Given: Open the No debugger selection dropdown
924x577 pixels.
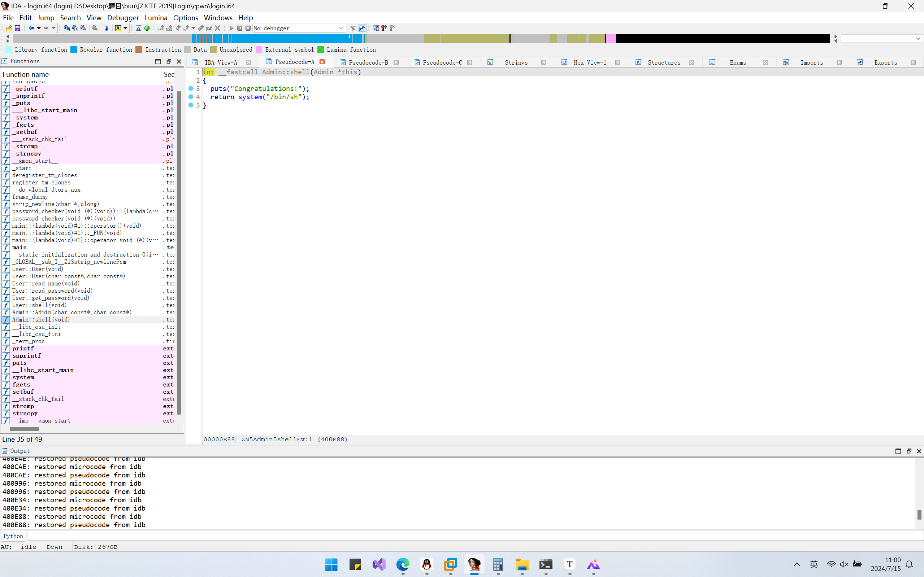Looking at the screenshot, I should point(299,28).
